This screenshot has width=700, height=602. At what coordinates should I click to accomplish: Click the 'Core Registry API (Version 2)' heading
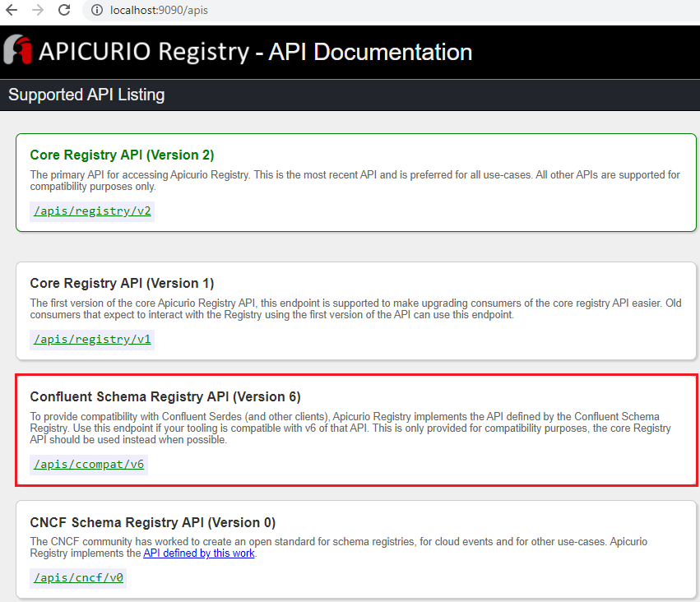point(122,155)
